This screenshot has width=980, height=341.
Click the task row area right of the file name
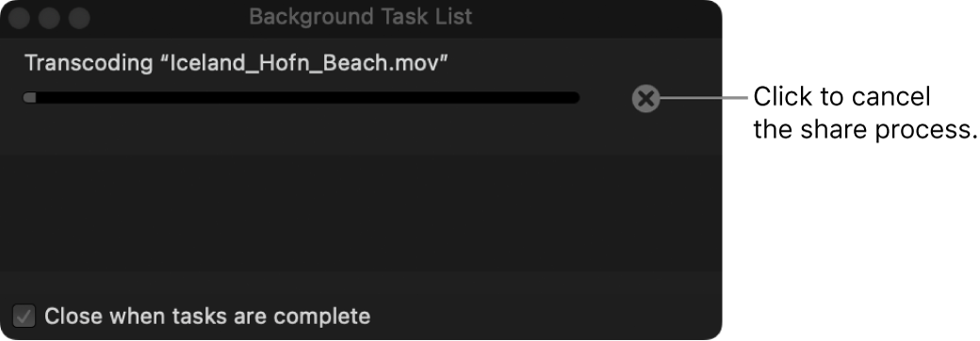click(581, 63)
